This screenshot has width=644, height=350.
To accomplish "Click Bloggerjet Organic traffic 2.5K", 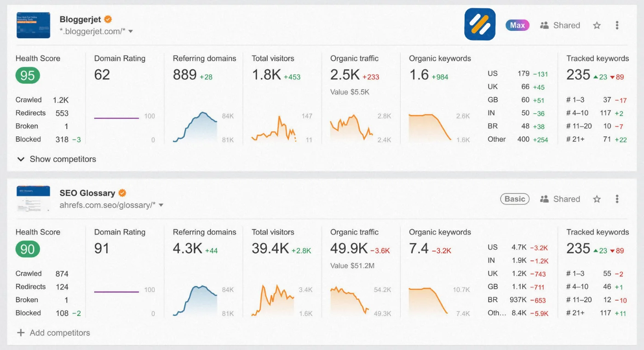I will click(x=345, y=75).
